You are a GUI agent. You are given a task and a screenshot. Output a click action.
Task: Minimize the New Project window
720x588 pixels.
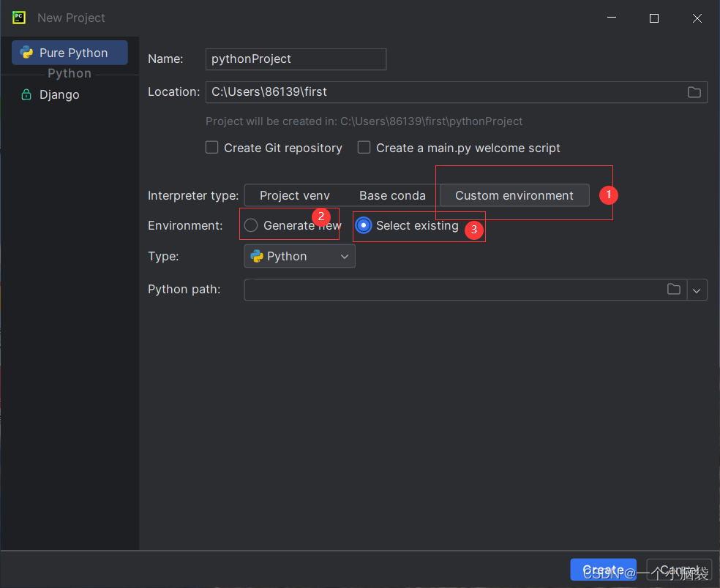pos(612,18)
